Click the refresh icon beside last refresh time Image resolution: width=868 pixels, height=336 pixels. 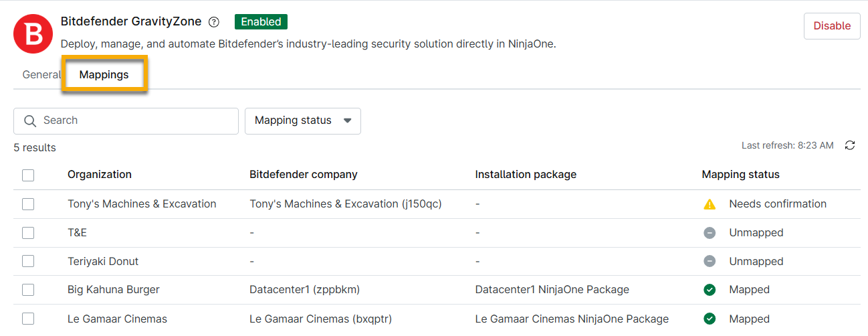point(850,145)
